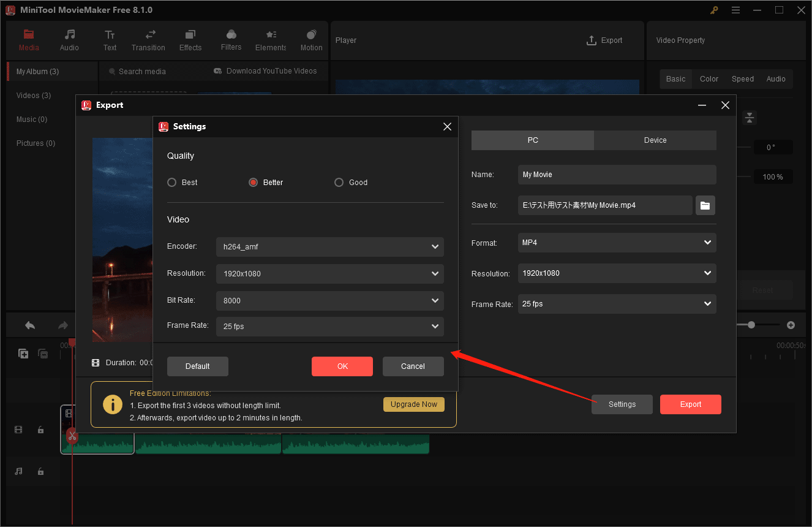Screen dimensions: 812x527
Task: Open Settings dialog Frame Rate dropdown
Action: (330, 326)
